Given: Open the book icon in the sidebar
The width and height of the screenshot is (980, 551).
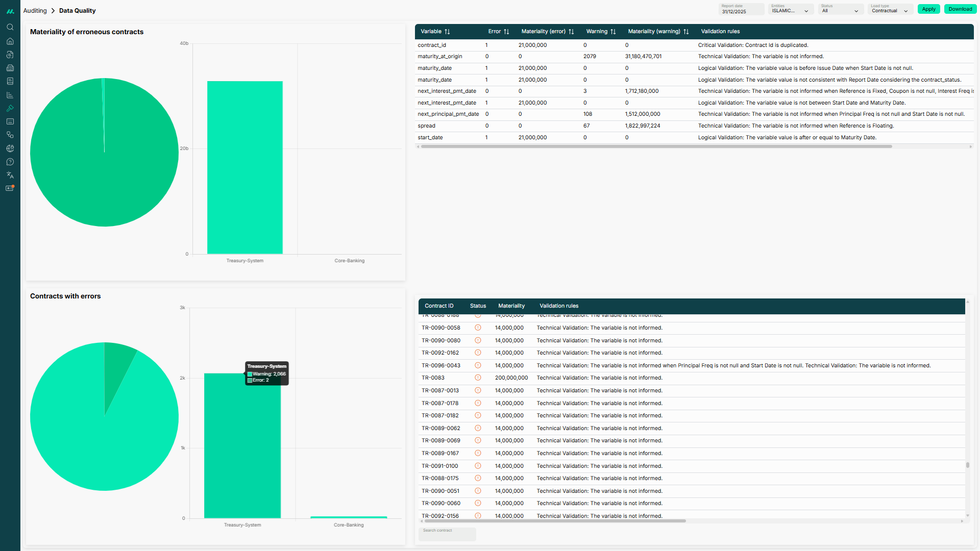Looking at the screenshot, I should tap(10, 81).
